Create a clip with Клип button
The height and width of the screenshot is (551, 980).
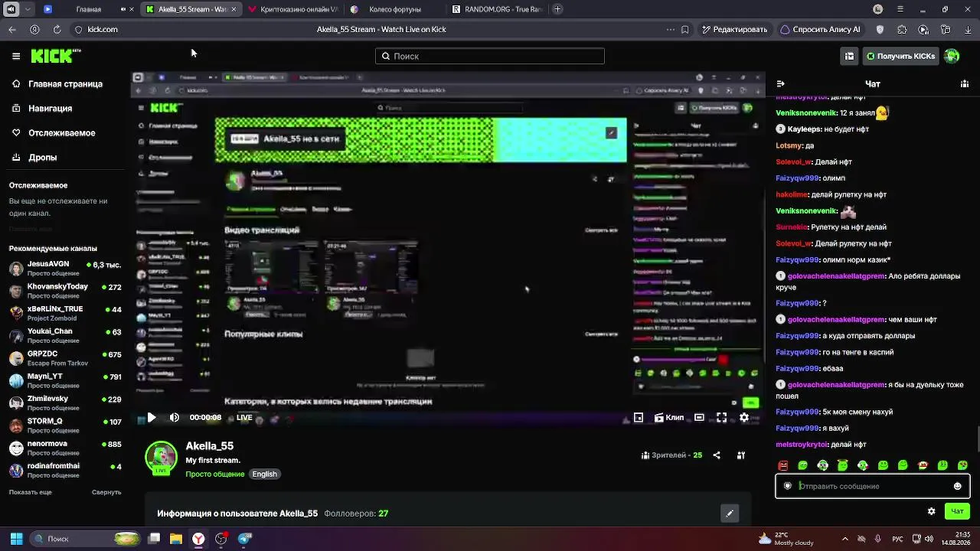669,418
